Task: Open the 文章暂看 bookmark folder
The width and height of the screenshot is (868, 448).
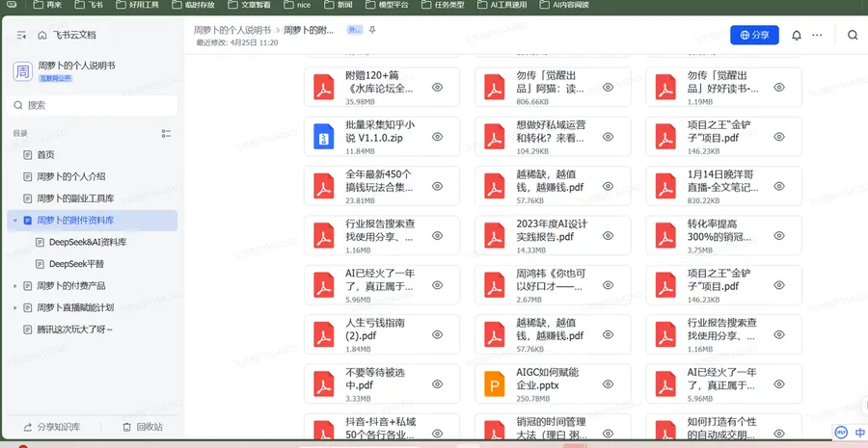Action: 249,5
